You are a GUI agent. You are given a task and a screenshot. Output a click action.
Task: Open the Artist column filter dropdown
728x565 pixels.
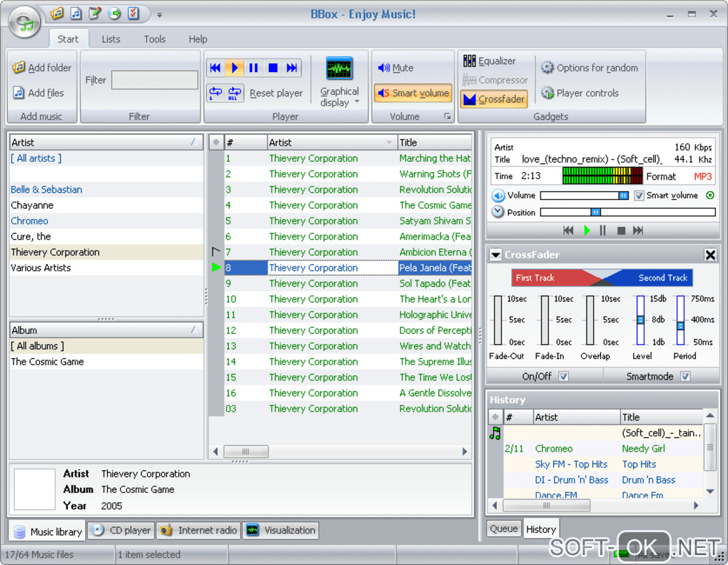389,143
